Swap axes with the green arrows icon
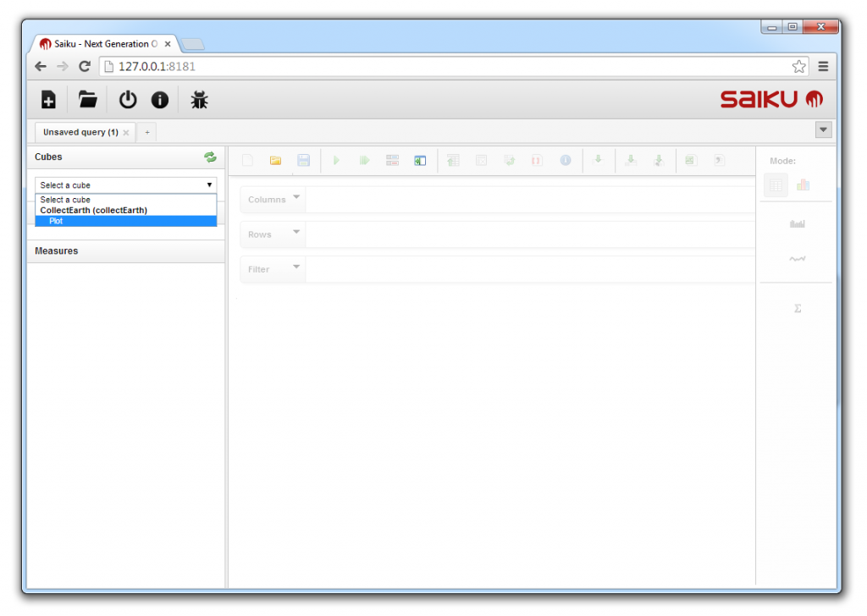The width and height of the screenshot is (867, 616). point(509,160)
